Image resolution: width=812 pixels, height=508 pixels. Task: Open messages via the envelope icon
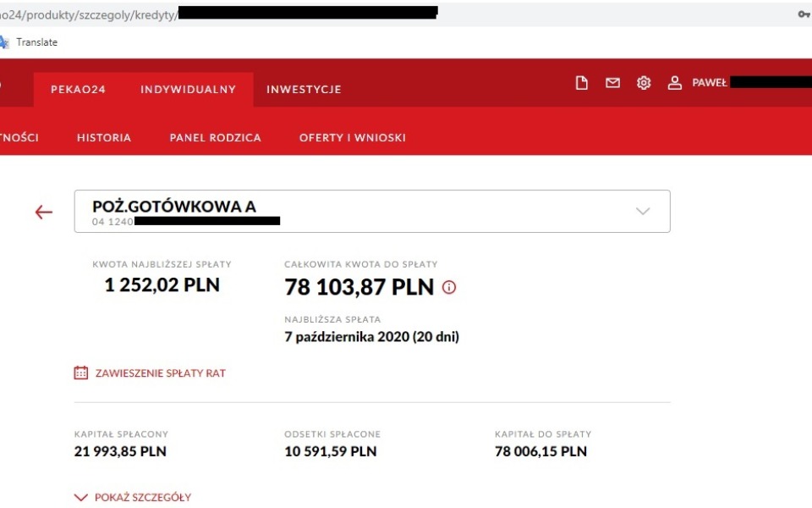612,83
